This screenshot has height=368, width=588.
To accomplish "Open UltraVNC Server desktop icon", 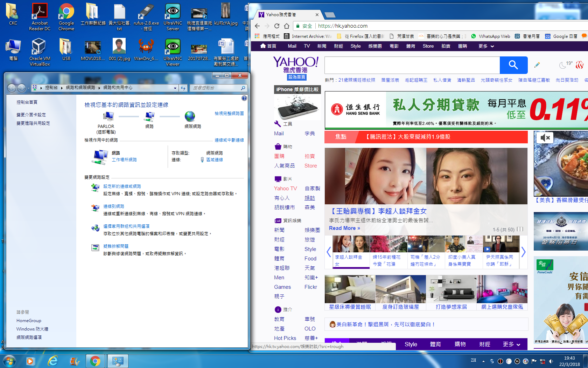I will [173, 16].
